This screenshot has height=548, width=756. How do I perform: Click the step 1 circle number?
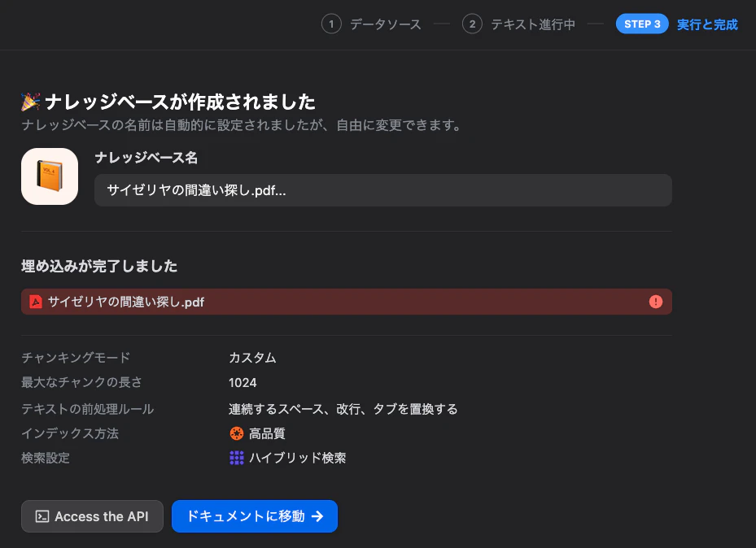[331, 24]
